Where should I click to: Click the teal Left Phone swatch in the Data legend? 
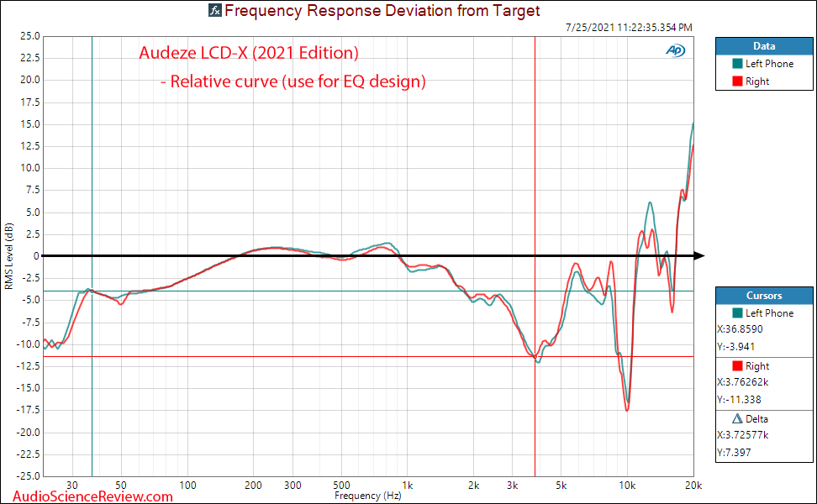coord(737,64)
